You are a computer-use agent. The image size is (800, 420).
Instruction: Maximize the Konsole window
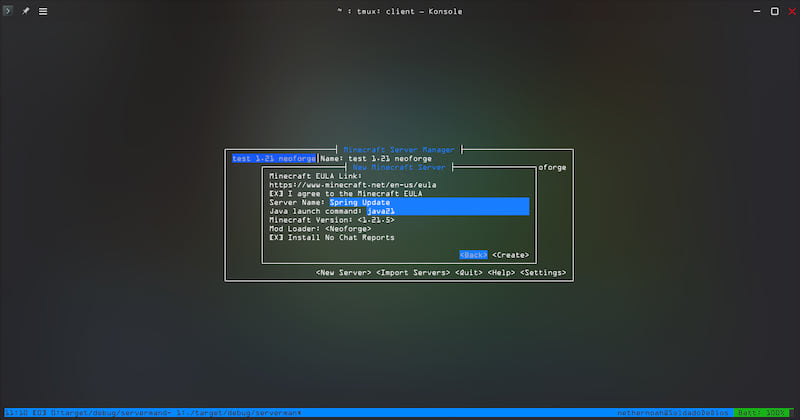tap(774, 10)
